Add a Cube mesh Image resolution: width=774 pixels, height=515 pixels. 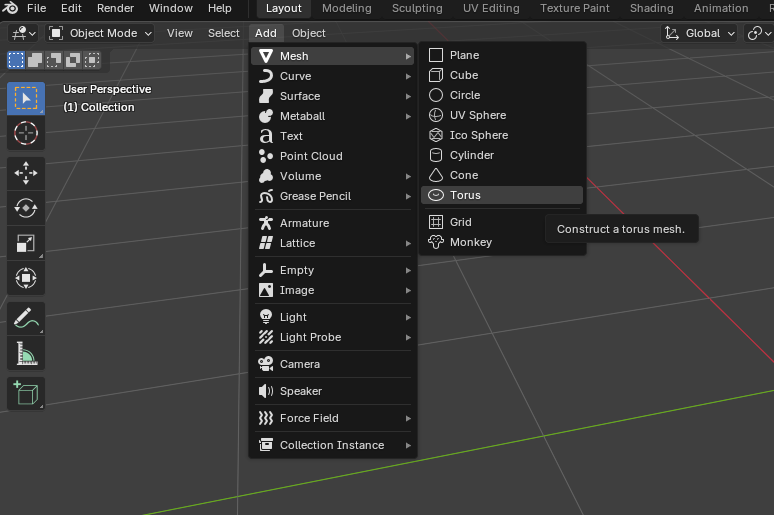[502, 75]
